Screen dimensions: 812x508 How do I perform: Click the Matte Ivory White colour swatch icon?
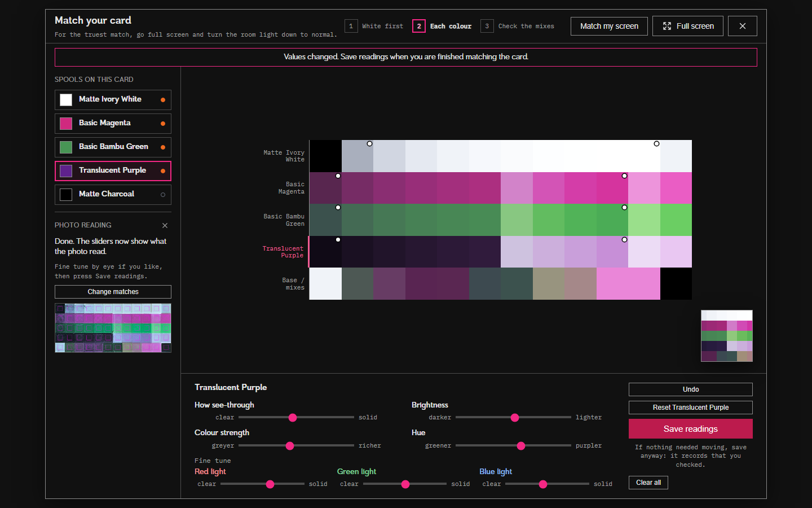coord(66,100)
